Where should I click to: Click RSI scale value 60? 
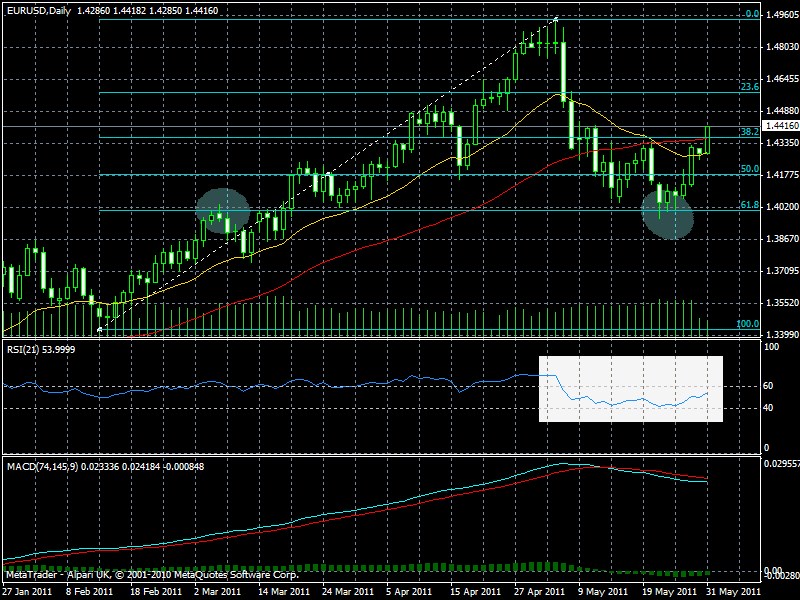[x=769, y=386]
